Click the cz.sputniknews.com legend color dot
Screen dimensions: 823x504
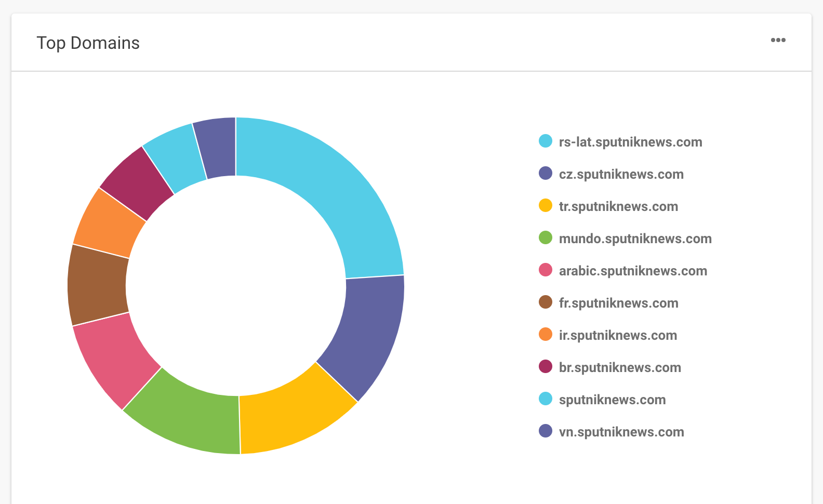point(546,173)
